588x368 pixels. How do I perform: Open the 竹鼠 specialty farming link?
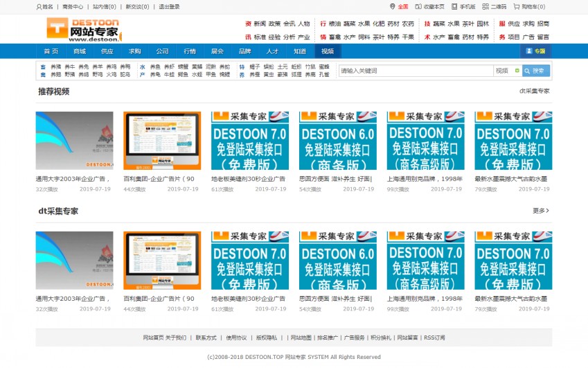(x=310, y=67)
